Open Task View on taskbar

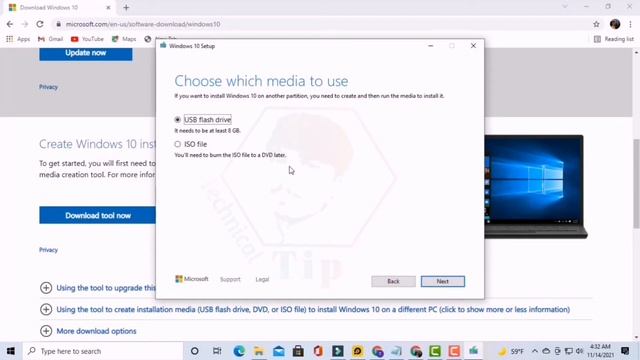point(217,351)
